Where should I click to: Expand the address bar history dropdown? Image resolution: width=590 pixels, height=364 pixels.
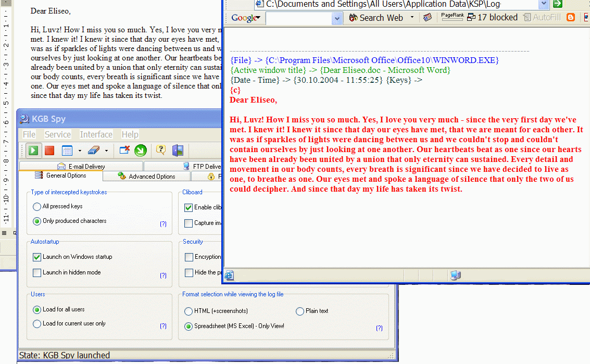click(544, 4)
